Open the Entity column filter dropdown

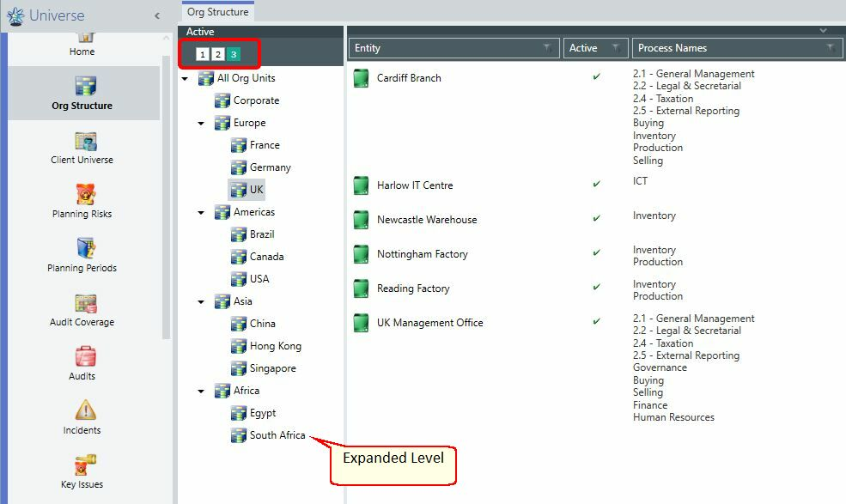[546, 48]
